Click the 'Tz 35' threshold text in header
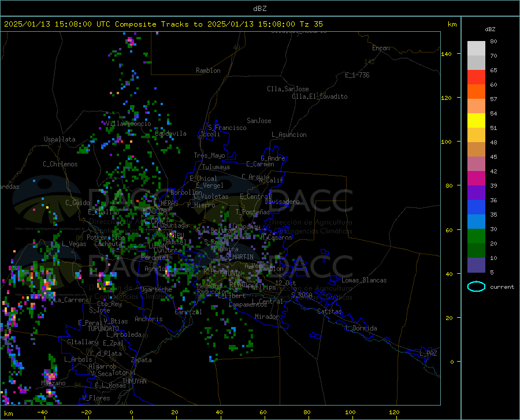520x420 pixels. point(311,24)
